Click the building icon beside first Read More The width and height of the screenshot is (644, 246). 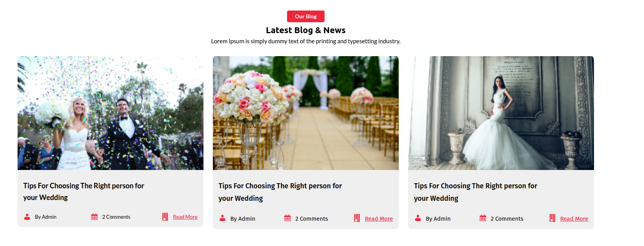click(x=165, y=217)
